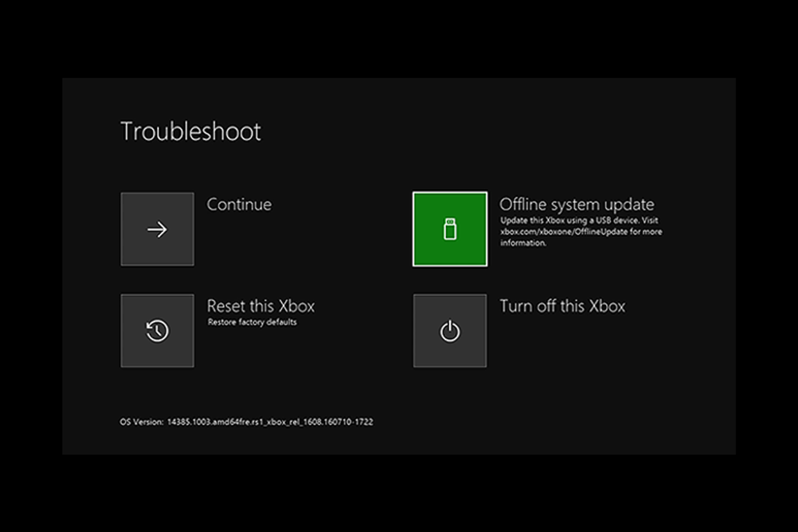Click the xbox.com/xboxone/OfflineUpdate URL text
Viewport: 798px width, 532px height.
[564, 232]
